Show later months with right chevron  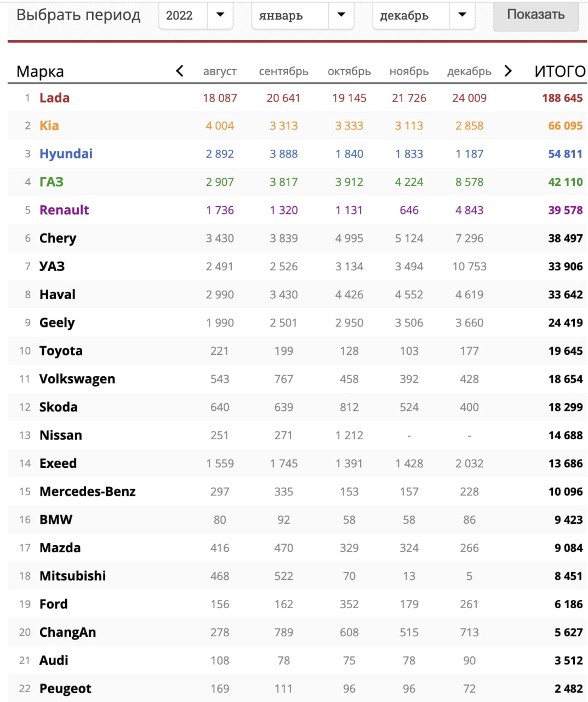coord(508,71)
